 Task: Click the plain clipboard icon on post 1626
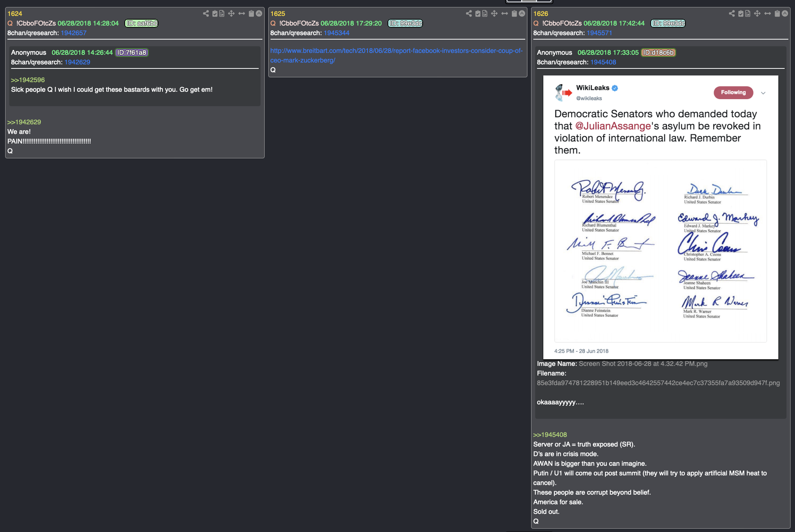(777, 14)
